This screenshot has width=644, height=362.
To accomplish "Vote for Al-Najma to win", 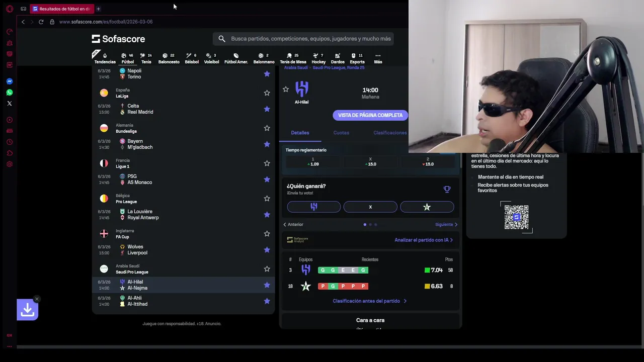I will point(427,207).
